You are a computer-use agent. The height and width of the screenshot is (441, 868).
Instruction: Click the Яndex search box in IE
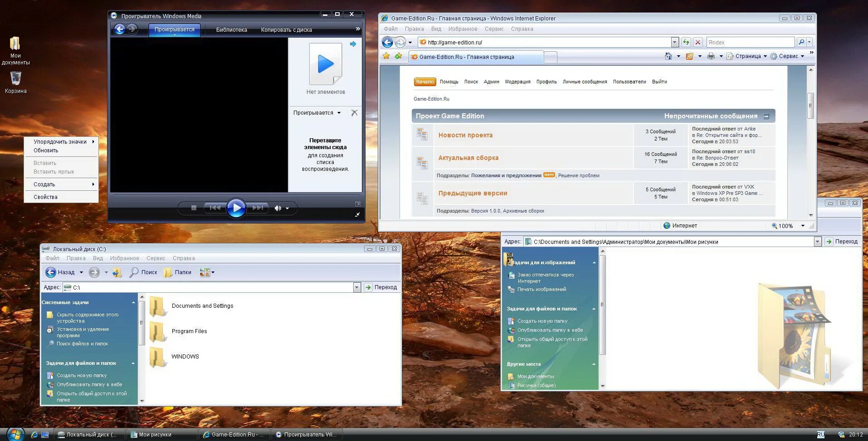click(750, 42)
